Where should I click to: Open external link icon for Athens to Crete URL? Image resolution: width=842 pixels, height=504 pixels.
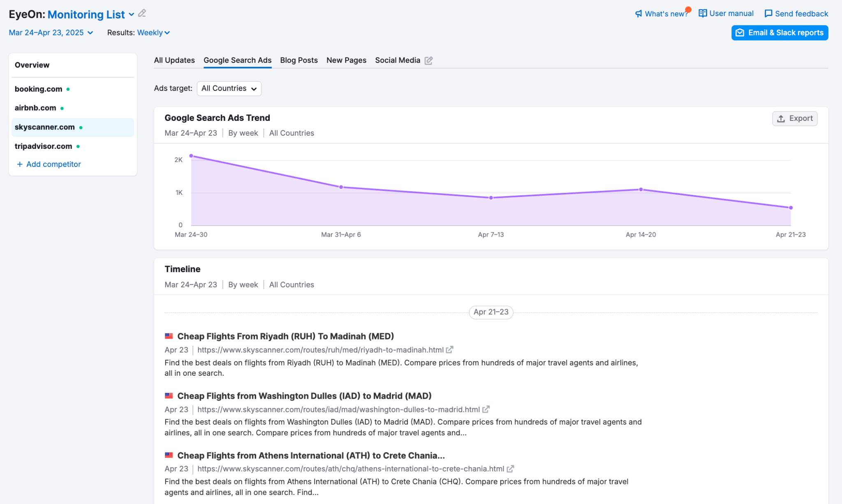click(x=510, y=469)
